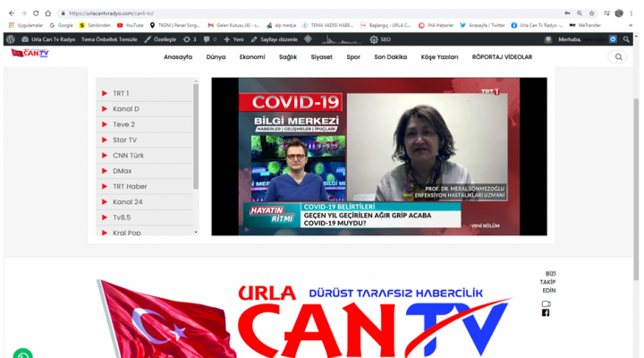Open the Ekonomi menu item
Screen dimensions: 644x358
(252, 56)
